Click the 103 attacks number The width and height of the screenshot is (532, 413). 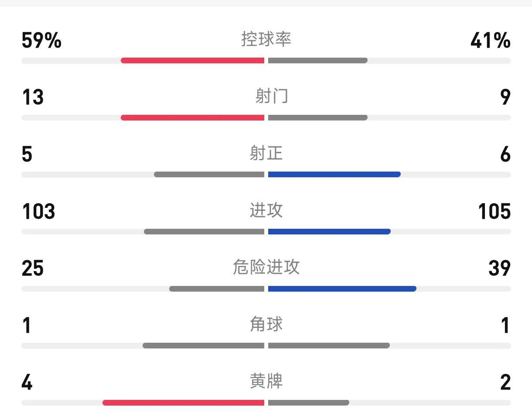point(38,211)
